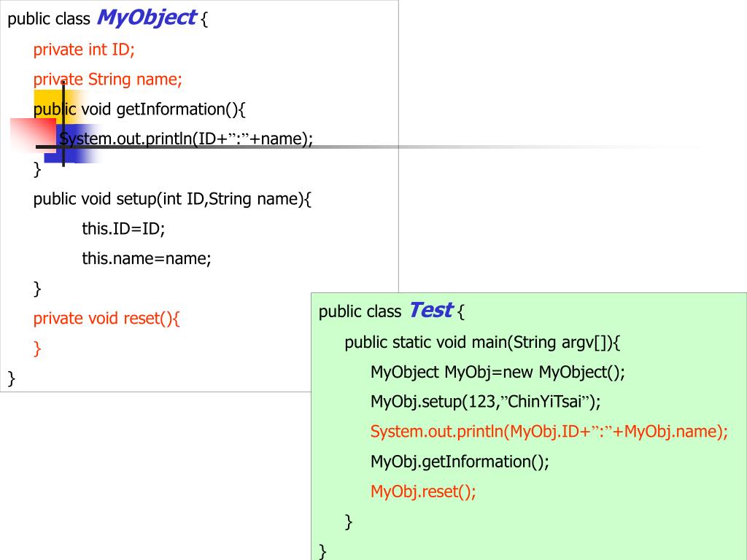
Task: Click 'public static void main(String argv[]){'
Action: 482,343
